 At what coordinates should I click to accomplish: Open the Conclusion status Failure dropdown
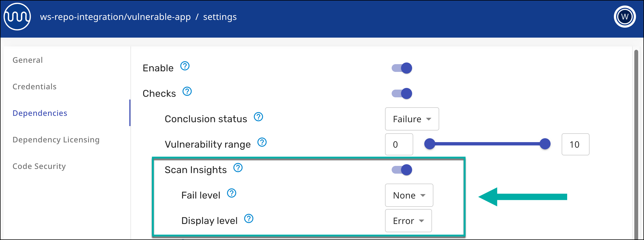[x=412, y=119]
